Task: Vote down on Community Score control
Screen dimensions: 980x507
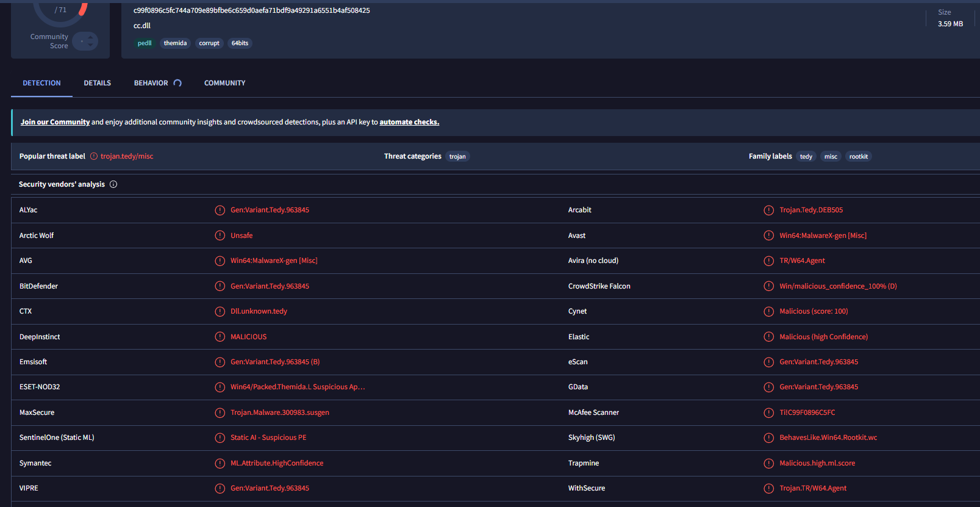Action: point(91,45)
